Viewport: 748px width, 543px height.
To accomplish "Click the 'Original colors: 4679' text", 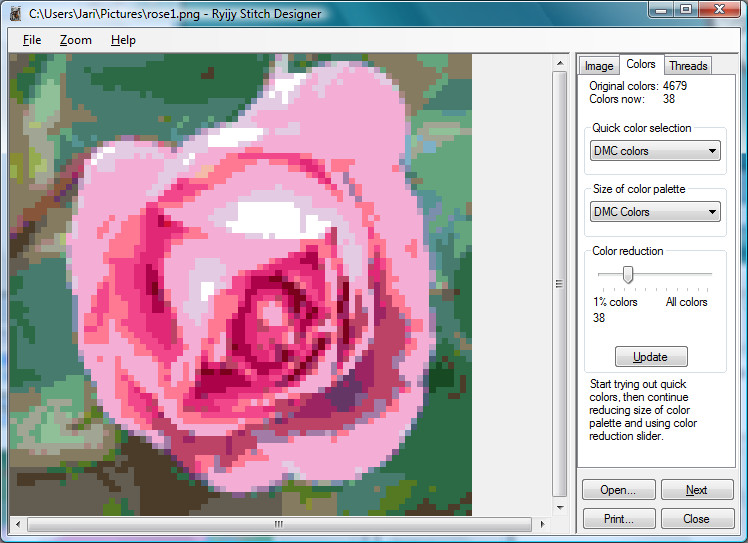I will coord(638,86).
